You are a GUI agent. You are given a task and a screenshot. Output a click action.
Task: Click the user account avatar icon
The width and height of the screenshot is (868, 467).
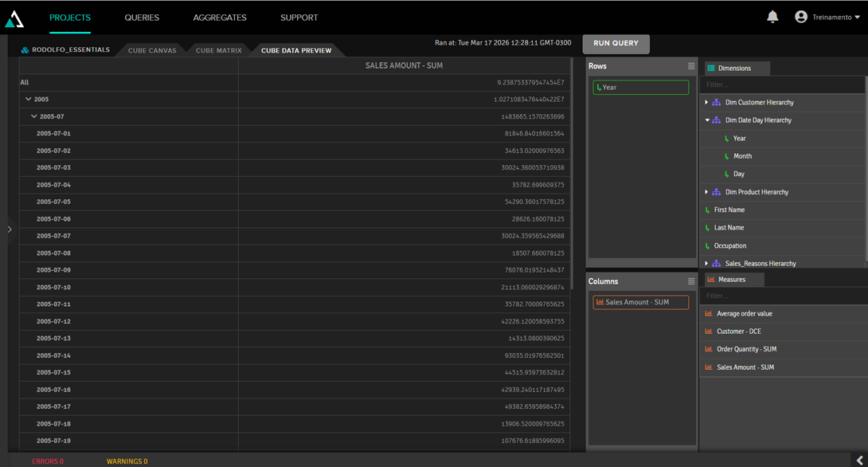coord(801,17)
